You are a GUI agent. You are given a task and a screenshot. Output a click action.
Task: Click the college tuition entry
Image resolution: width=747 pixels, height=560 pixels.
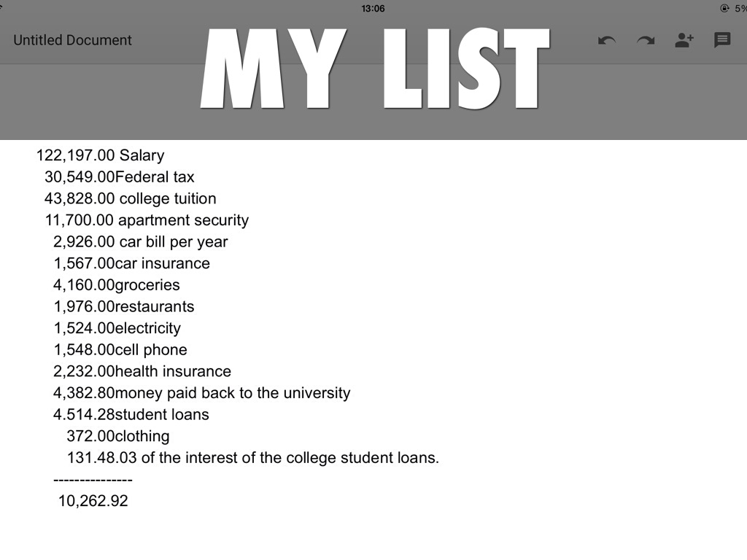[x=130, y=198]
